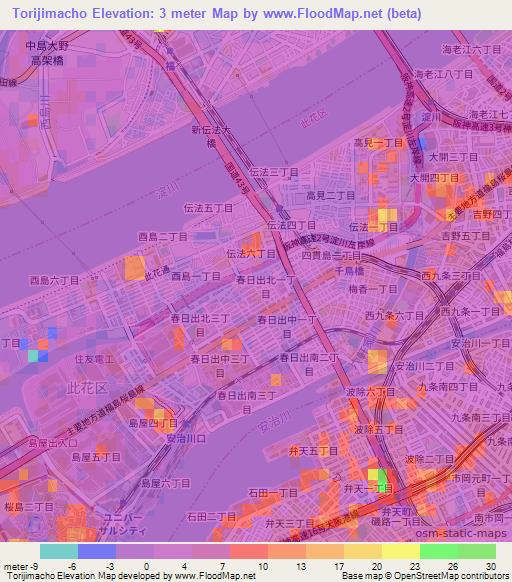Click the 弁天町 station label
Image resolution: width=512 pixels, height=582 pixels.
(x=397, y=512)
